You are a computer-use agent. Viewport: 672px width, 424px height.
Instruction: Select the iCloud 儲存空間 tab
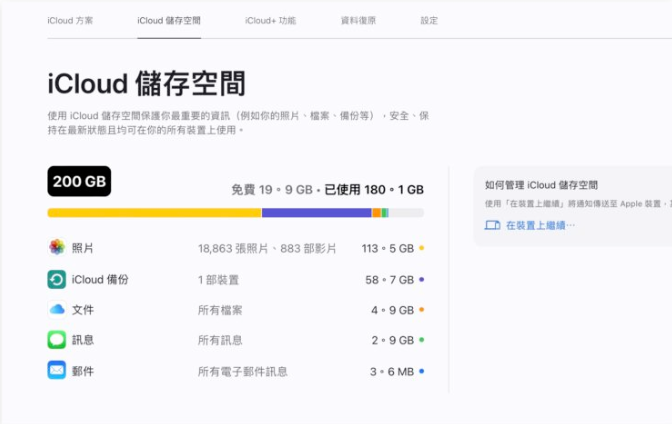(x=169, y=21)
